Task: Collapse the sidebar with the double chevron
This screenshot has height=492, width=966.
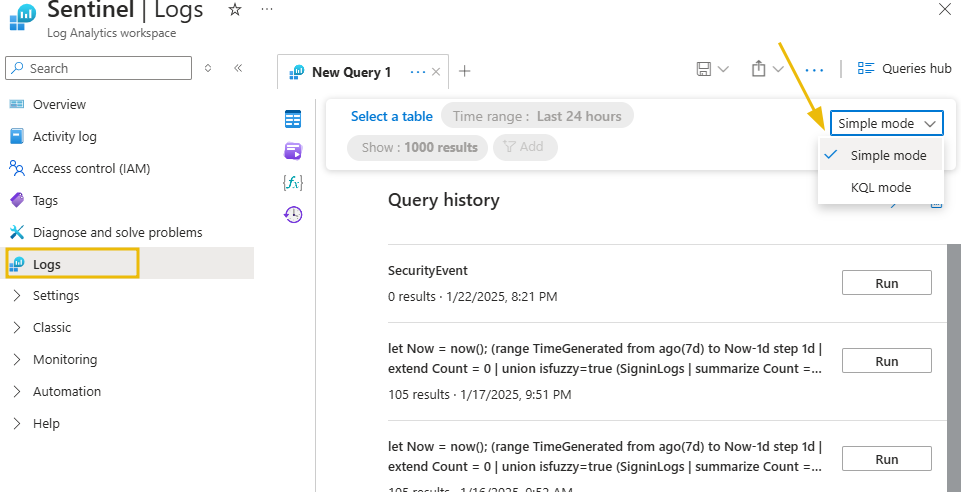Action: [238, 68]
